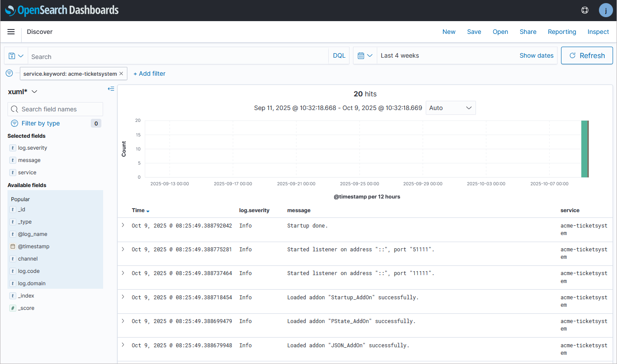Collapse the fields sidebar panel

point(111,89)
